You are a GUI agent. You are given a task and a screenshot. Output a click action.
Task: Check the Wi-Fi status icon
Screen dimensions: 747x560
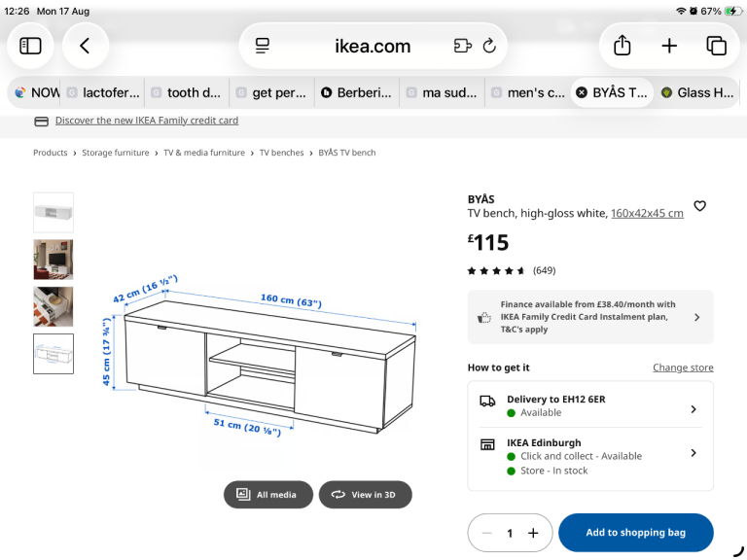(x=681, y=11)
